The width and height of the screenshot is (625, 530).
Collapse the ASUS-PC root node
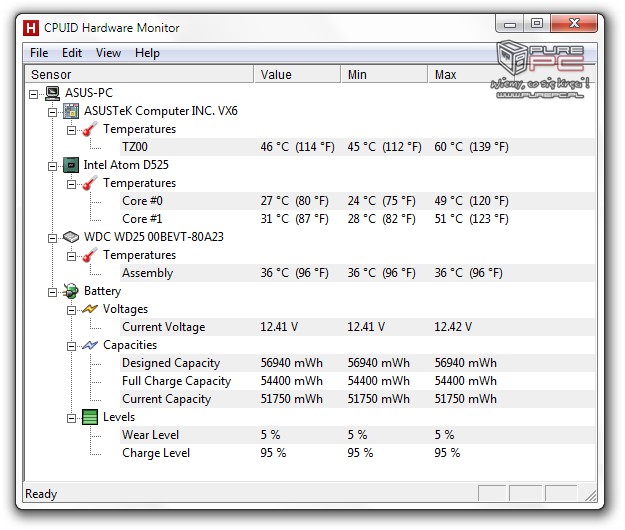33,94
